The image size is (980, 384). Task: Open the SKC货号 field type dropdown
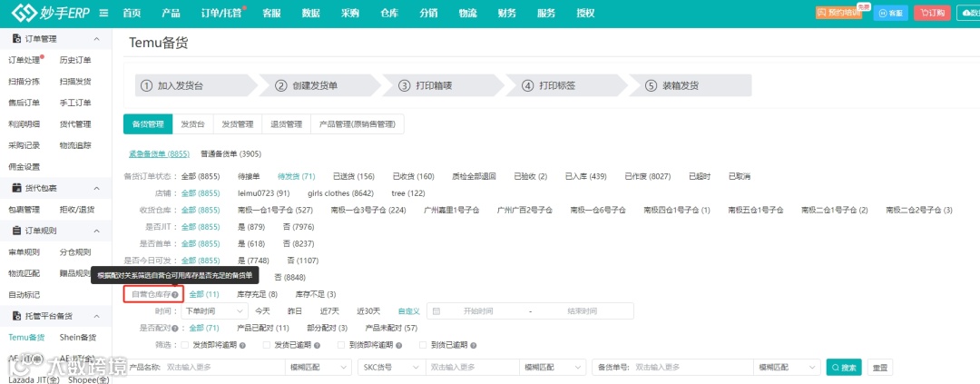pos(391,367)
